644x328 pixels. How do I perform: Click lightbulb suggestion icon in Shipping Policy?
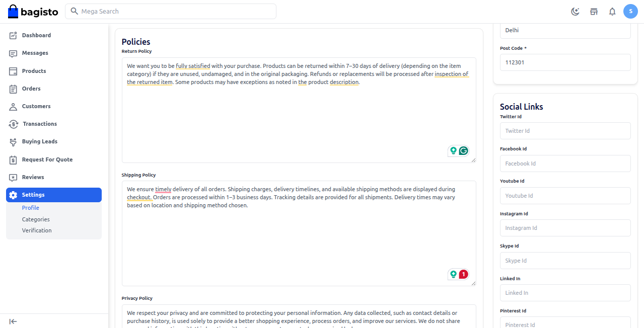point(453,274)
